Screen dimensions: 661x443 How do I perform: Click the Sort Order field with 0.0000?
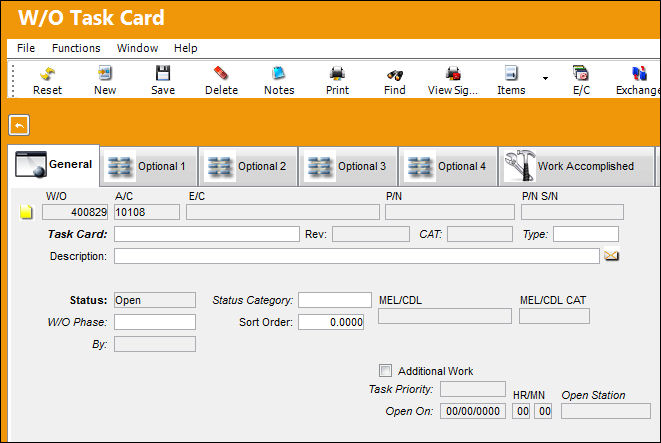click(331, 322)
